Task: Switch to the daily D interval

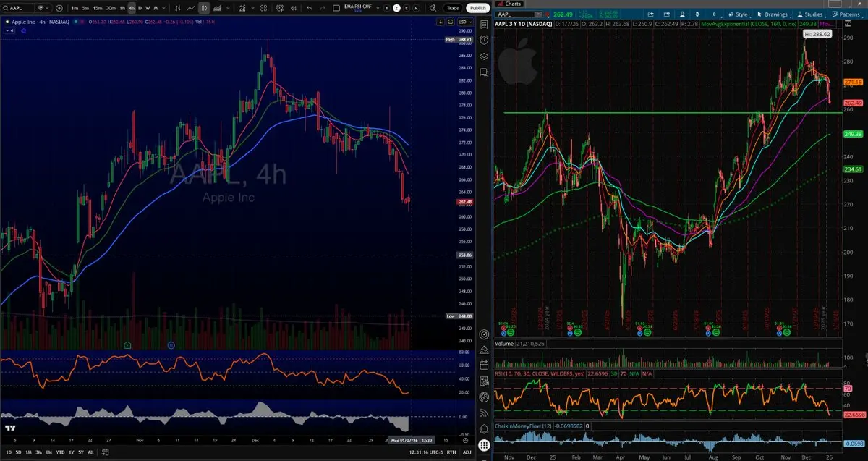Action: coord(140,8)
